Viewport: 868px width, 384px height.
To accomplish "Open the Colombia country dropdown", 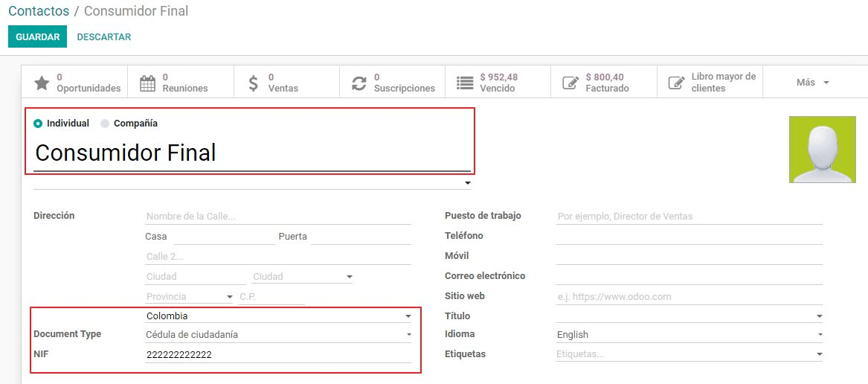I will pos(278,316).
